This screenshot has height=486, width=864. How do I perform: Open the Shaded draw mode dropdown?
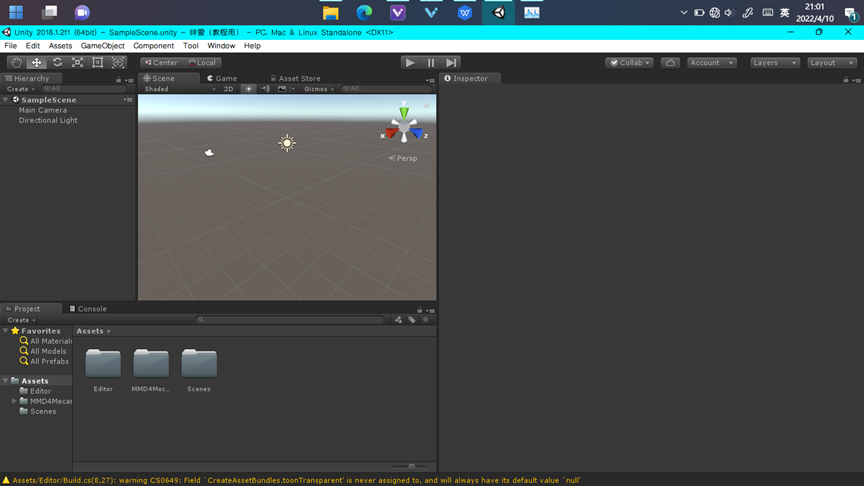click(x=179, y=89)
